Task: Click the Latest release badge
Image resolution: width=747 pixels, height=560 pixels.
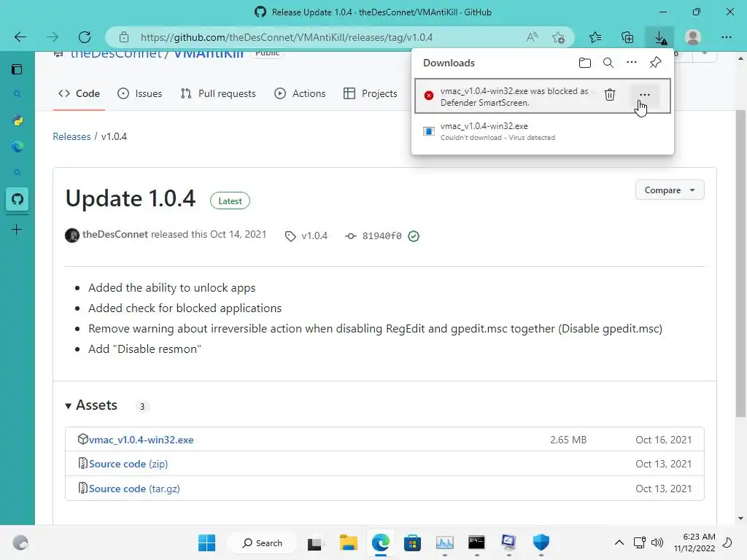Action: (230, 201)
